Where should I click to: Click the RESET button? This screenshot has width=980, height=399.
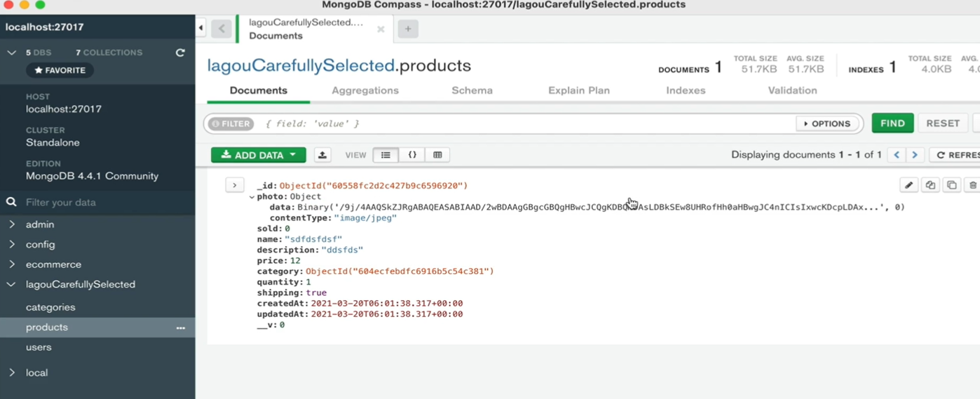(x=943, y=123)
